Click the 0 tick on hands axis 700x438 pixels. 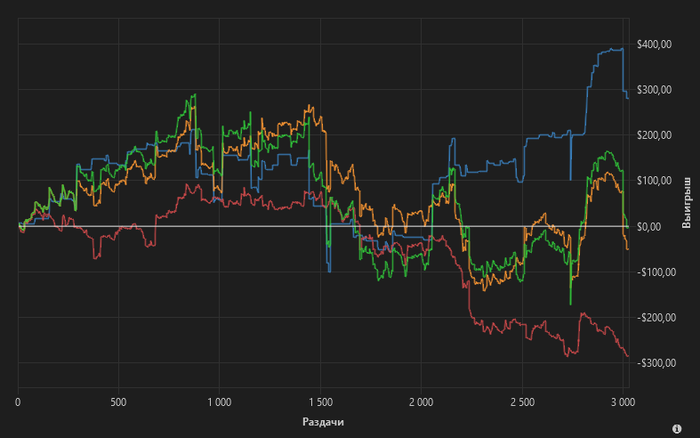click(x=18, y=402)
